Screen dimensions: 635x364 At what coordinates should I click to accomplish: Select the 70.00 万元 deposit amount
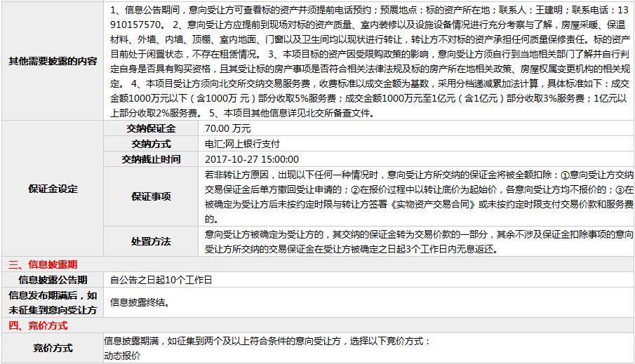(228, 129)
